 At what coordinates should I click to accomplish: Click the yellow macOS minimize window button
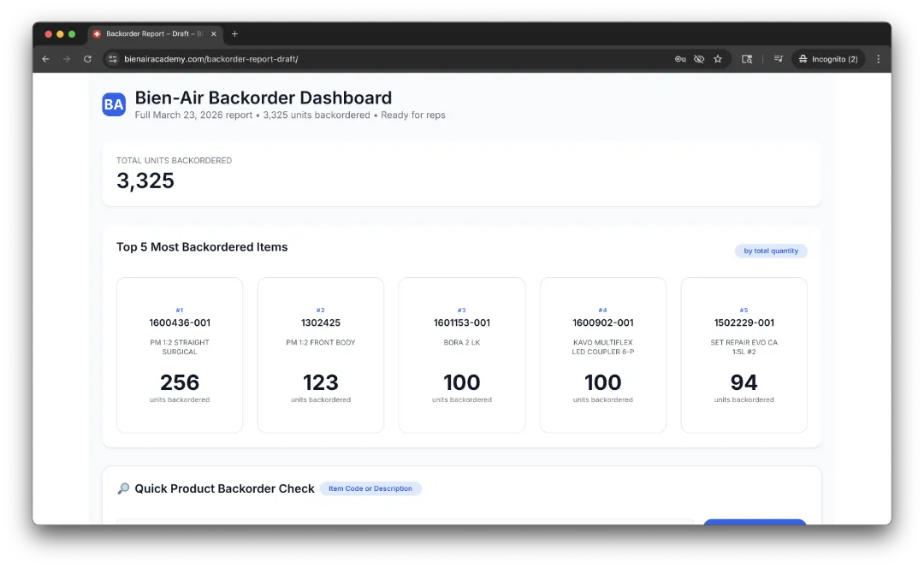pyautogui.click(x=60, y=34)
